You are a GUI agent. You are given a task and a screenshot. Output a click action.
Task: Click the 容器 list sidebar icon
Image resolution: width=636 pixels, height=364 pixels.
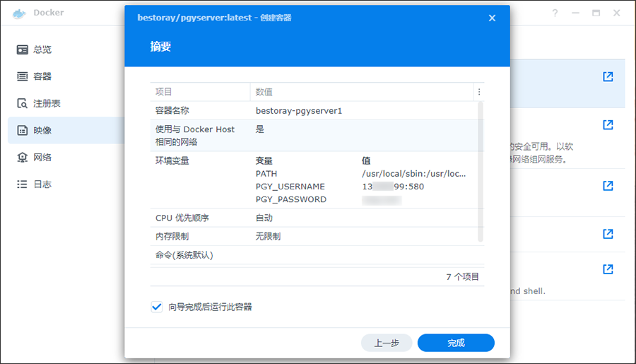23,76
